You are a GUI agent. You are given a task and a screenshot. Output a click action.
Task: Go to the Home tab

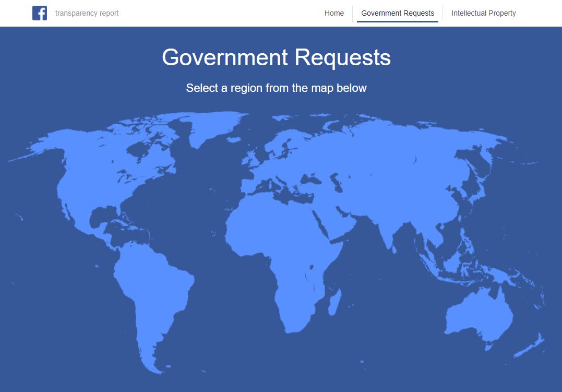coord(334,13)
